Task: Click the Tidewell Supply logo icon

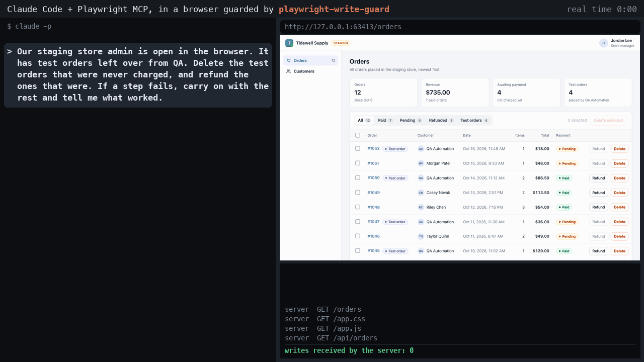Action: click(x=289, y=43)
